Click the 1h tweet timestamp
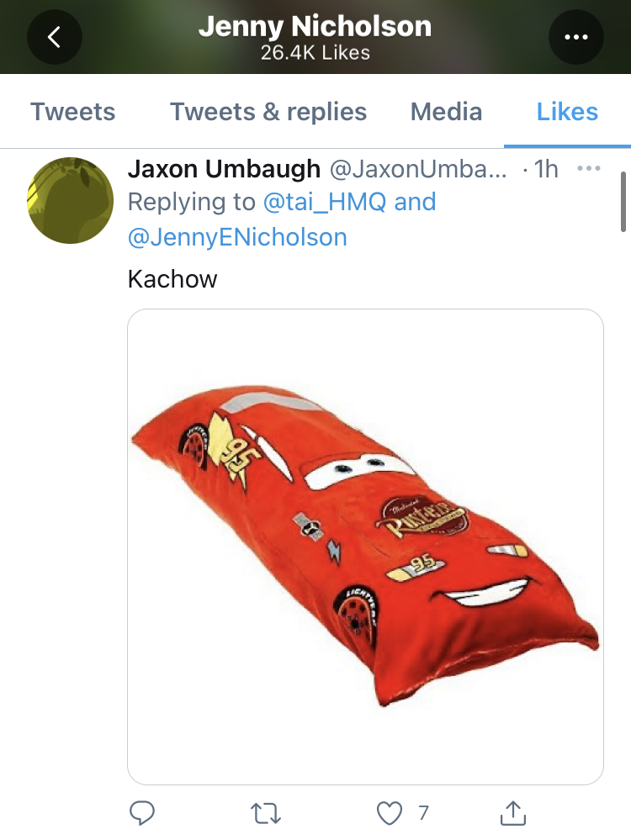 pyautogui.click(x=546, y=169)
